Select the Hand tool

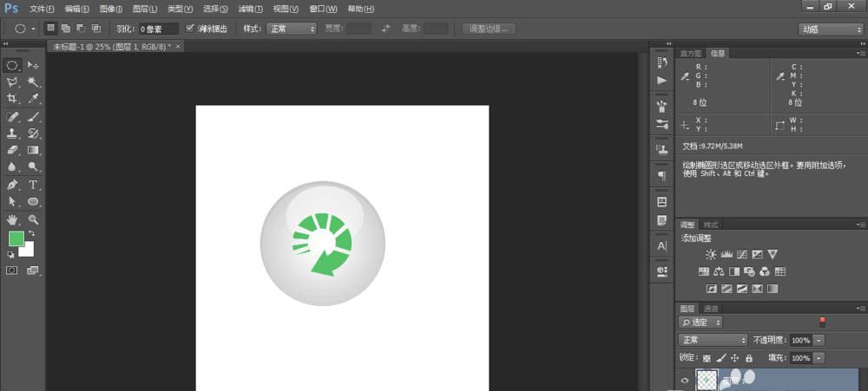coord(12,219)
